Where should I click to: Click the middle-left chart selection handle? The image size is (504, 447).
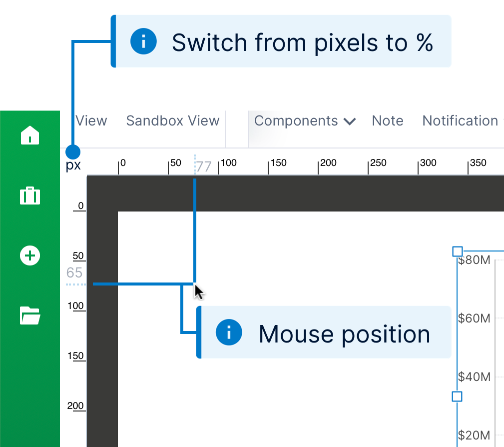(x=457, y=396)
